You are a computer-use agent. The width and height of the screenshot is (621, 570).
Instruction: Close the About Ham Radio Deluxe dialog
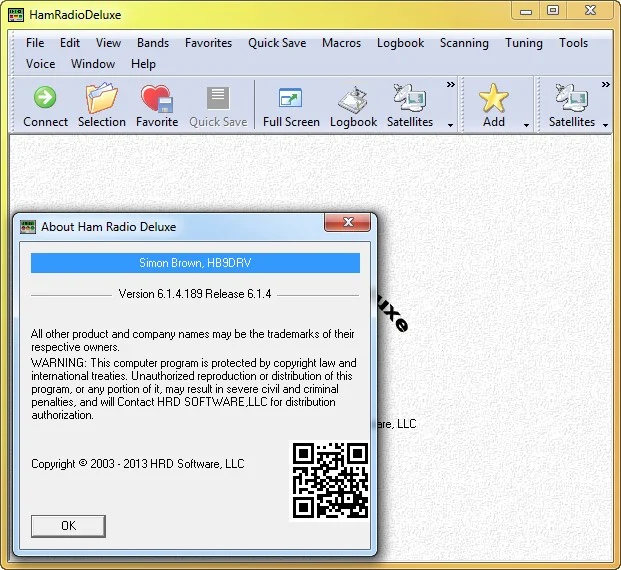(348, 222)
